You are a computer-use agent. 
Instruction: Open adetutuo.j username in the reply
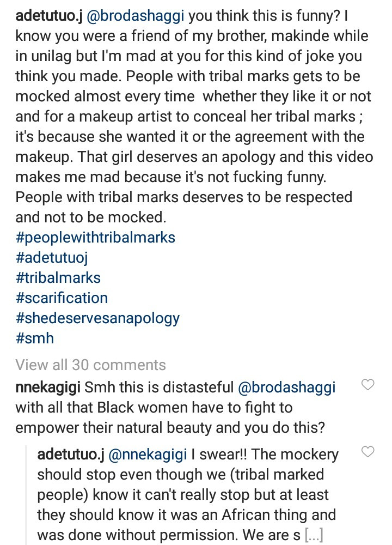pyautogui.click(x=71, y=454)
